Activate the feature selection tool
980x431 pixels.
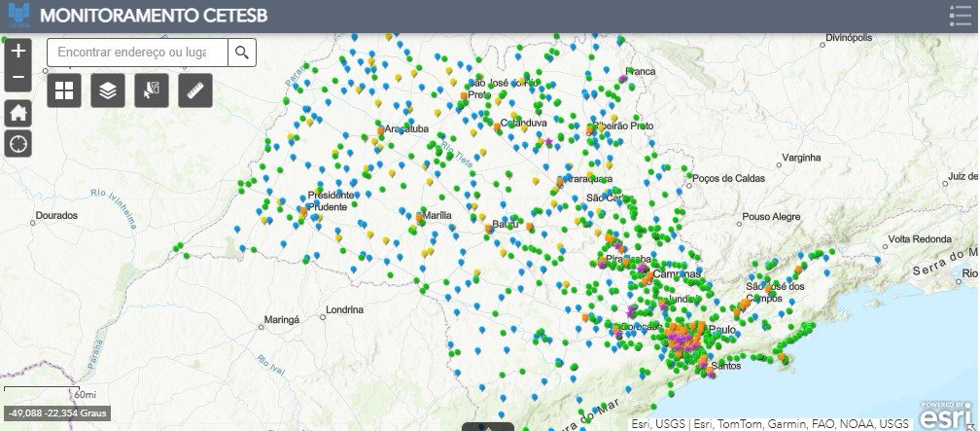coord(152,90)
